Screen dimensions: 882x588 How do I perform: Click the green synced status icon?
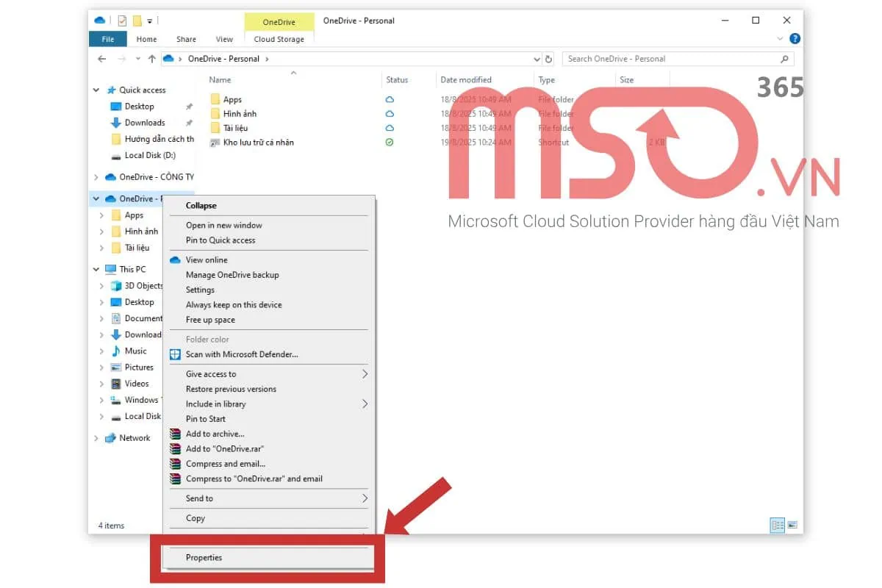pos(390,142)
